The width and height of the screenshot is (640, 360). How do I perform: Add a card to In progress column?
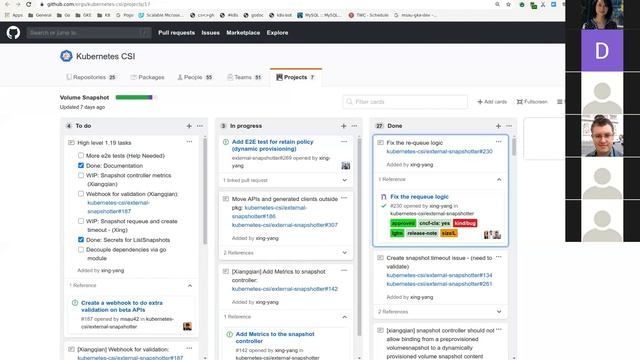tap(344, 126)
